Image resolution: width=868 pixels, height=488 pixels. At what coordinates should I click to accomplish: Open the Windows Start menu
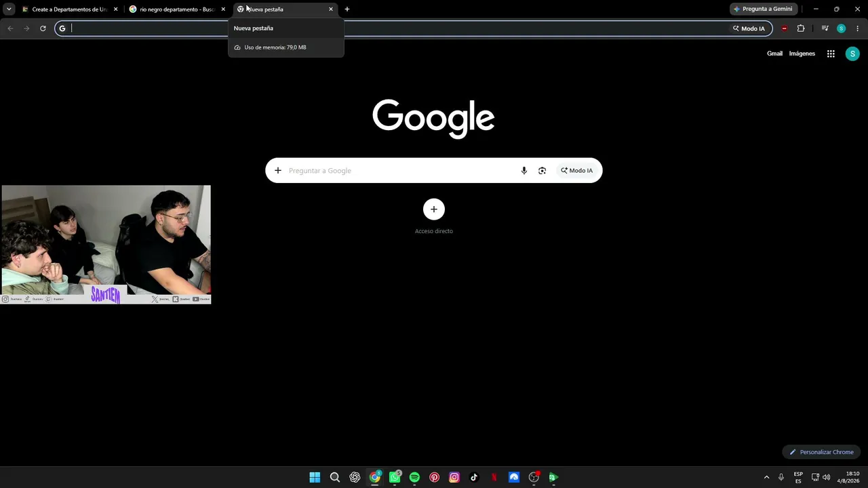coord(315,477)
